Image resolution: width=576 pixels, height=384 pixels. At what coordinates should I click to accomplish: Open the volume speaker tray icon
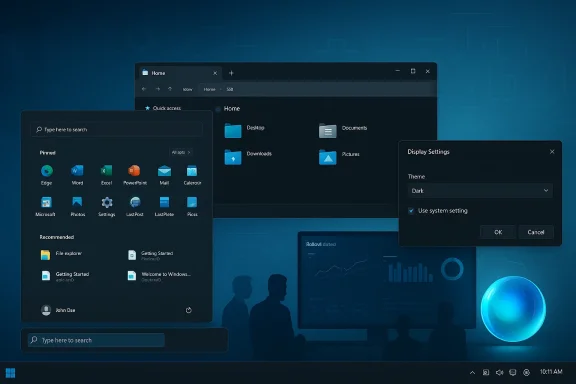[499, 373]
